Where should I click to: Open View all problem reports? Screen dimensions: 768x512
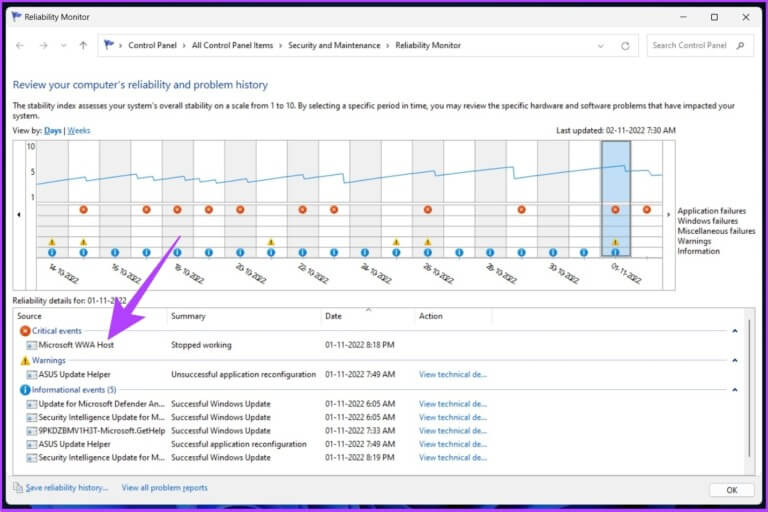[165, 488]
